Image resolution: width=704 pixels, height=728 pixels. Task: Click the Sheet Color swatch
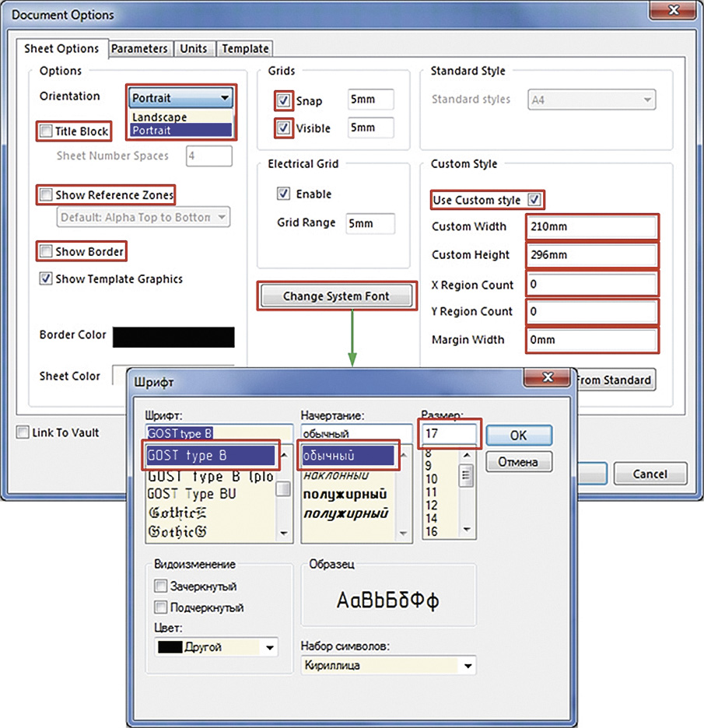[120, 375]
